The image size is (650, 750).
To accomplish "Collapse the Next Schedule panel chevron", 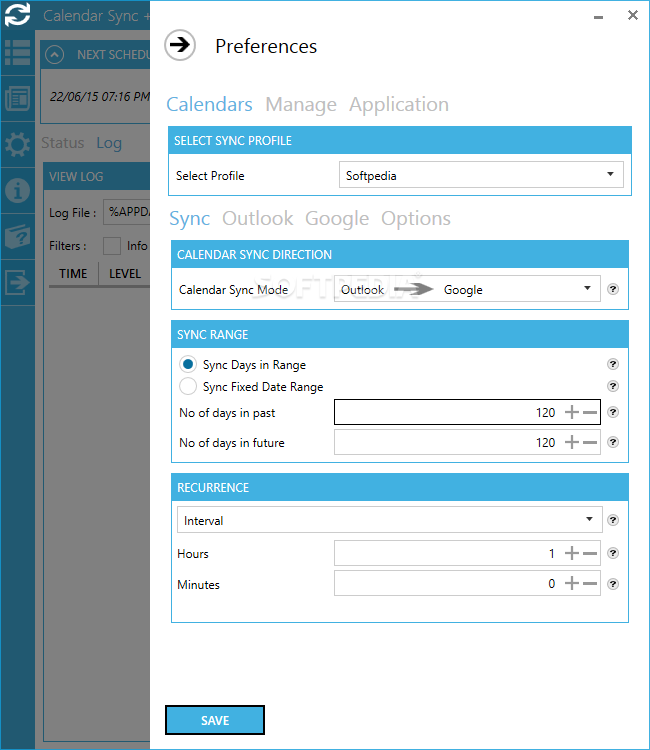I will point(55,55).
